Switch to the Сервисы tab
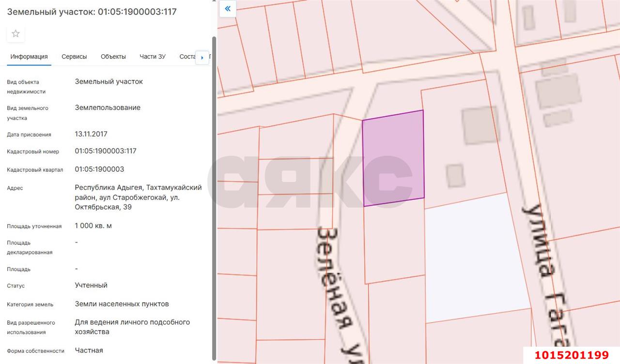The image size is (620, 364). (74, 57)
